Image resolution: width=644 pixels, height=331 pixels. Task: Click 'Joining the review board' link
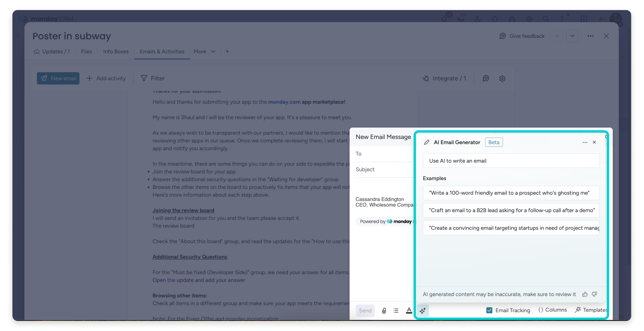(183, 210)
